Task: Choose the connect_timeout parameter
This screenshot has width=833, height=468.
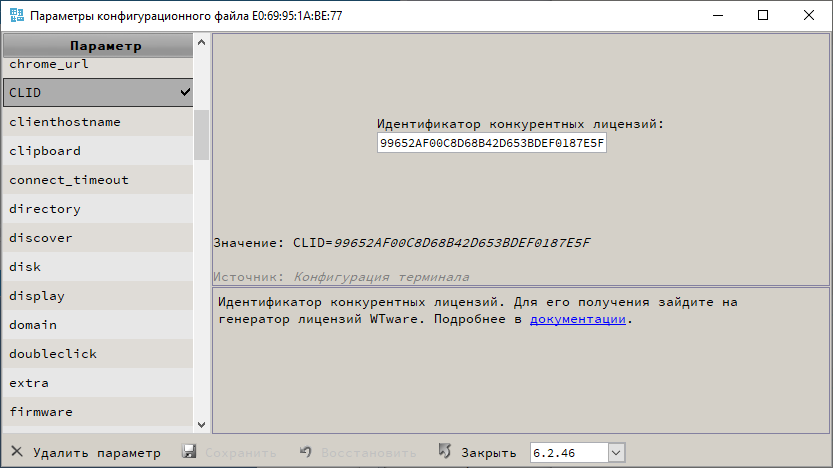Action: coord(69,180)
